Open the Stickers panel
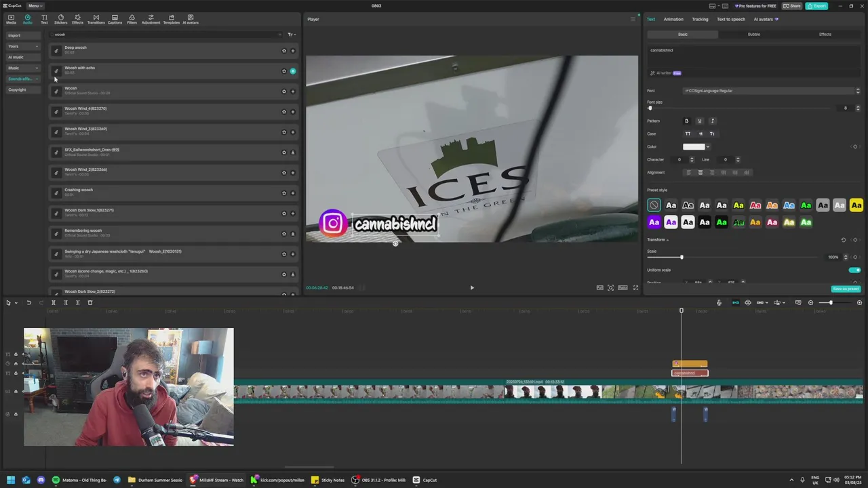 point(60,19)
